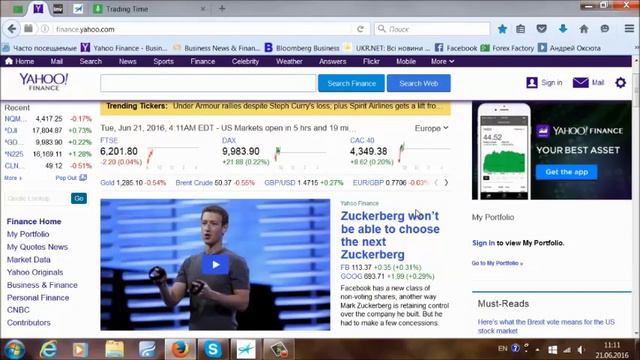The height and width of the screenshot is (360, 640).
Task: Click the Get the app button
Action: [x=567, y=172]
